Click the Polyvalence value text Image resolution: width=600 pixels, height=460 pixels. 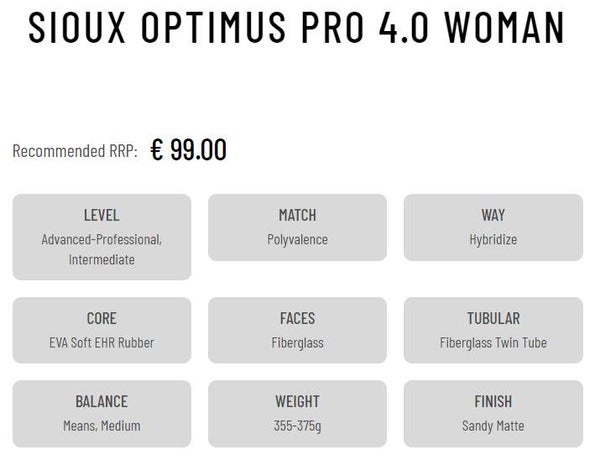[x=297, y=240]
